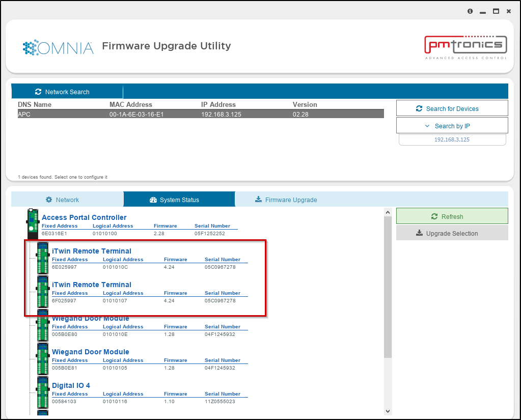Screen dimensions: 521x420
Task: Open the Firmware Upgrade tab
Action: pyautogui.click(x=286, y=200)
